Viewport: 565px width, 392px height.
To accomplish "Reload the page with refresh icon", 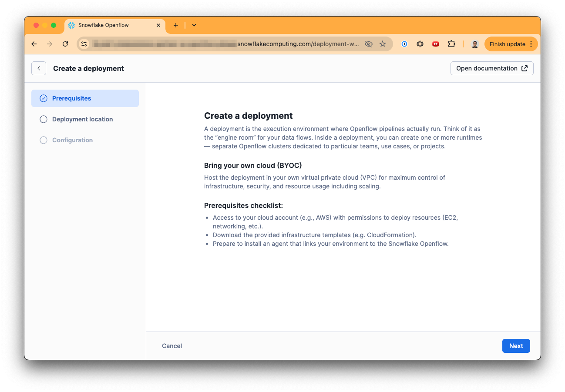I will coord(65,44).
